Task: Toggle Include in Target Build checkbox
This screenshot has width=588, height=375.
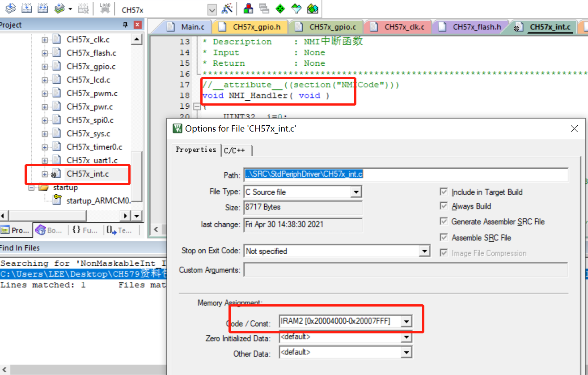Action: [x=444, y=192]
